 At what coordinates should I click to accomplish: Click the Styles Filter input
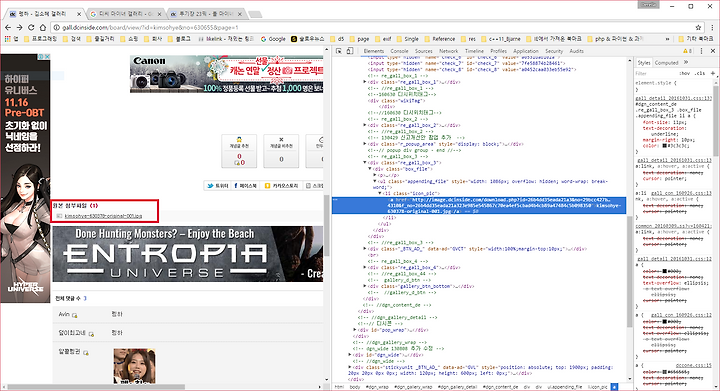coord(654,73)
